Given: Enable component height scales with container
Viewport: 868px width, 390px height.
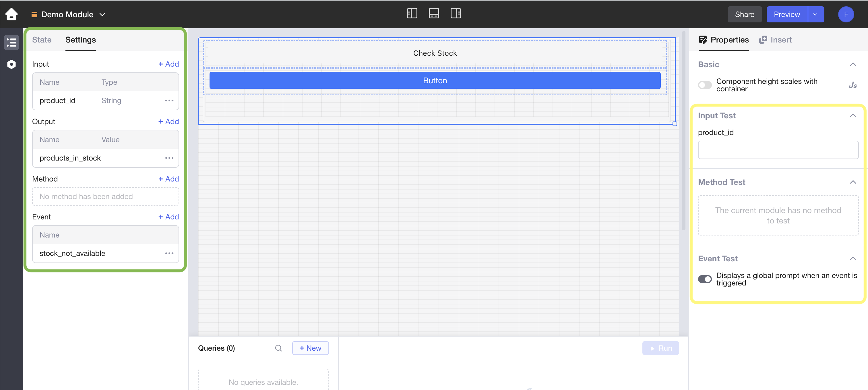Looking at the screenshot, I should point(705,85).
